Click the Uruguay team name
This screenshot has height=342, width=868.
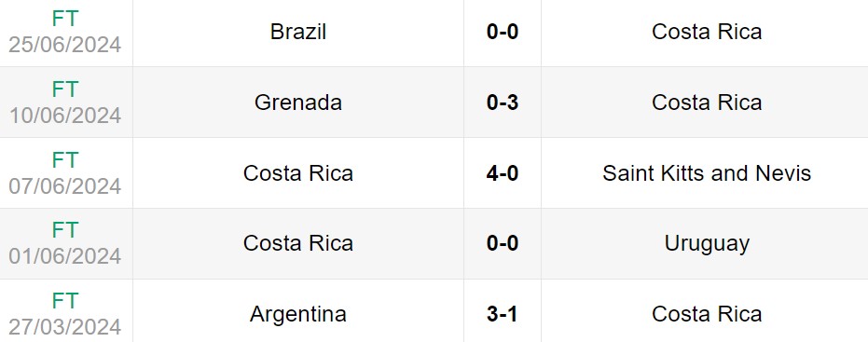(x=707, y=243)
